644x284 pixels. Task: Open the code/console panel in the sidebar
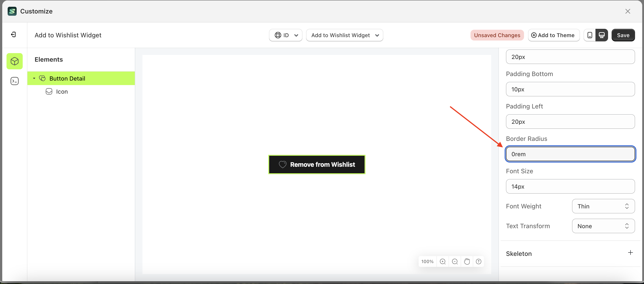15,81
